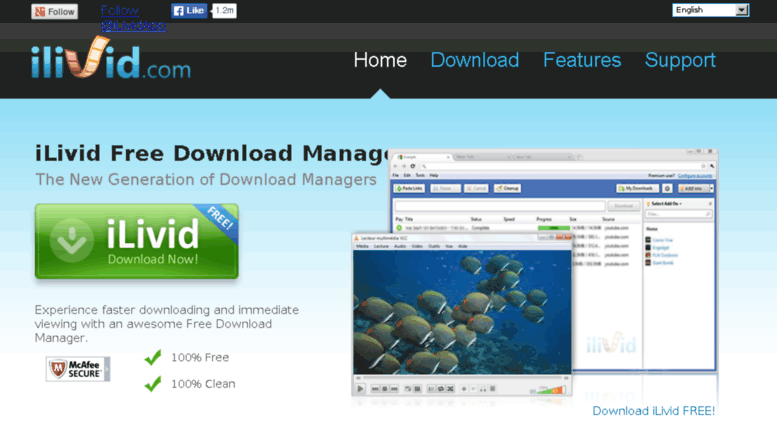
Task: Click the VLC volume slider
Action: tap(551, 389)
